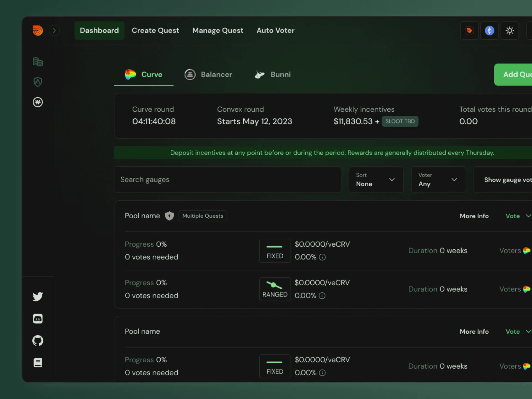This screenshot has height=399, width=532.
Task: Expand the Vote chevron on the first pool
Action: click(528, 216)
